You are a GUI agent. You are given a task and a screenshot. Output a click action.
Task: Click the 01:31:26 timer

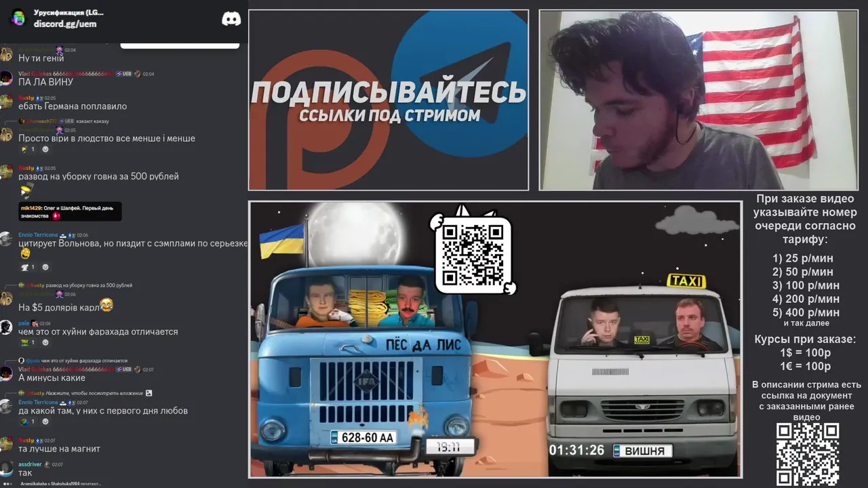pyautogui.click(x=576, y=450)
